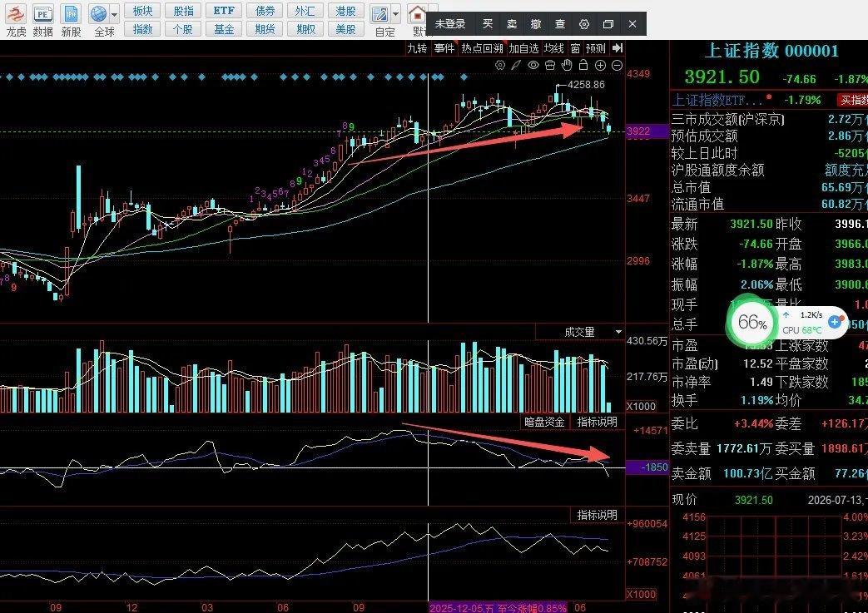Viewport: 868px width, 613px height.
Task: Collapse side panel with arrow-bar icon
Action: 618,48
